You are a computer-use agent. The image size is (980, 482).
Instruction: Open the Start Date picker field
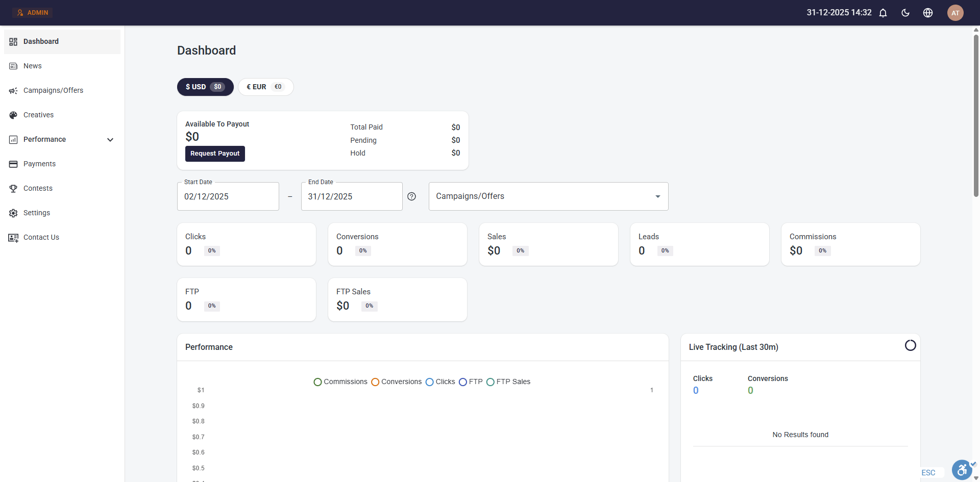(228, 196)
